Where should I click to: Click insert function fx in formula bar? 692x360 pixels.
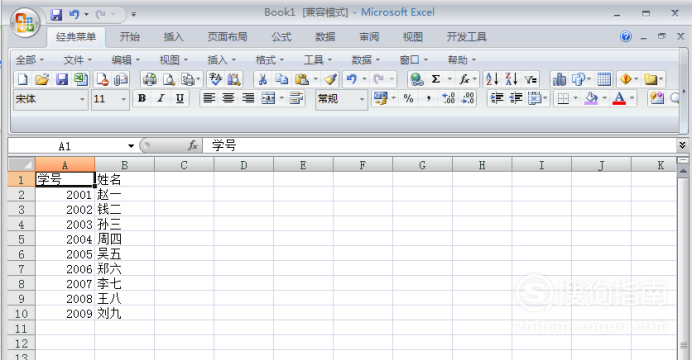click(193, 145)
